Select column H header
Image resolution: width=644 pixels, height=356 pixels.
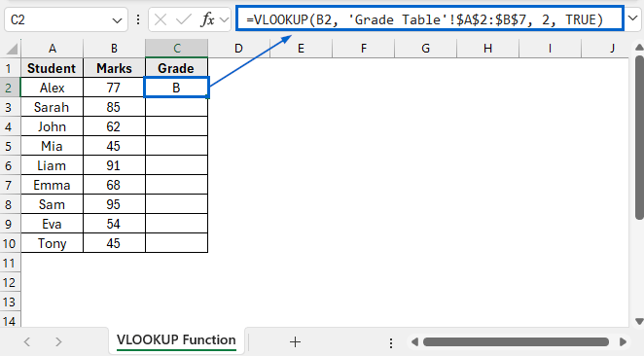(488, 49)
